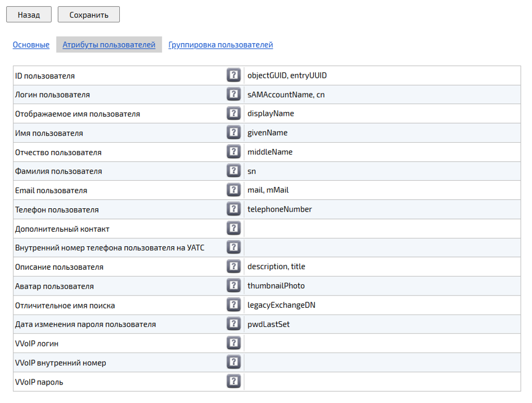This screenshot has height=403, width=532.
Task: Click help icon for Отличительное имя поиска
Action: pyautogui.click(x=234, y=305)
